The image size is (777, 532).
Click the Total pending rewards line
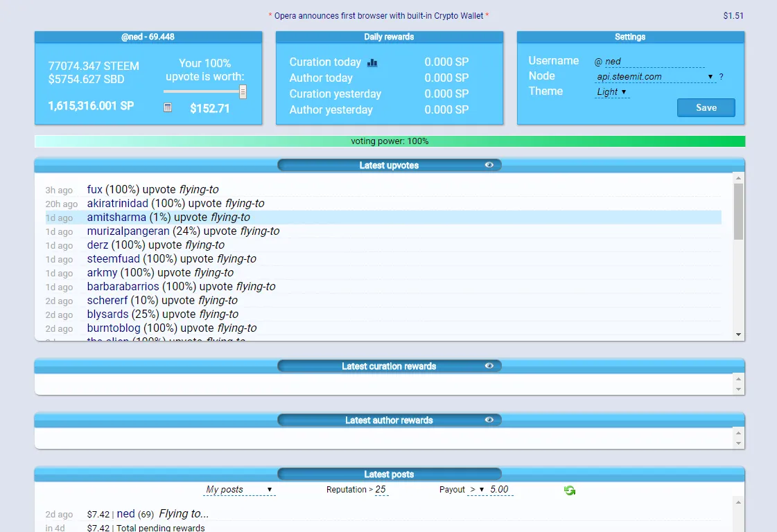click(146, 528)
